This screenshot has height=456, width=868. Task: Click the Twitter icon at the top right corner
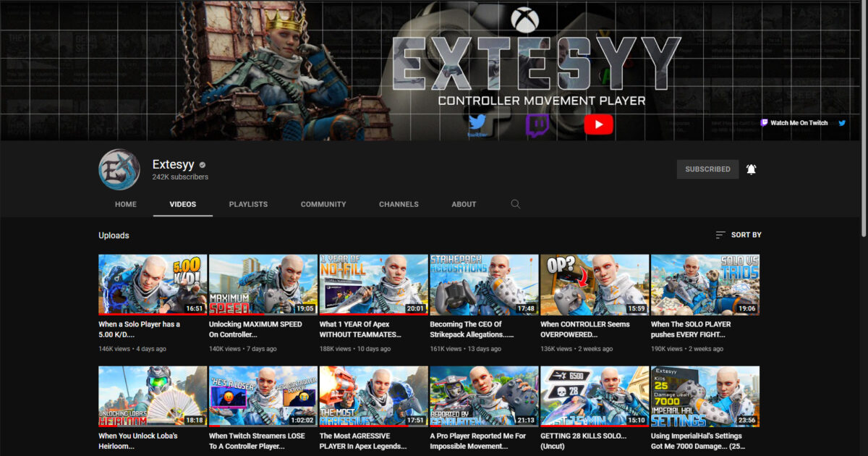click(841, 123)
